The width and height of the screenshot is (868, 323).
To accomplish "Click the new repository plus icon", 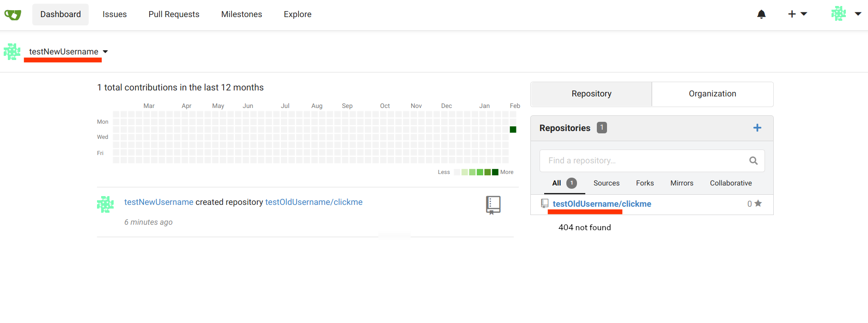I will pyautogui.click(x=757, y=128).
